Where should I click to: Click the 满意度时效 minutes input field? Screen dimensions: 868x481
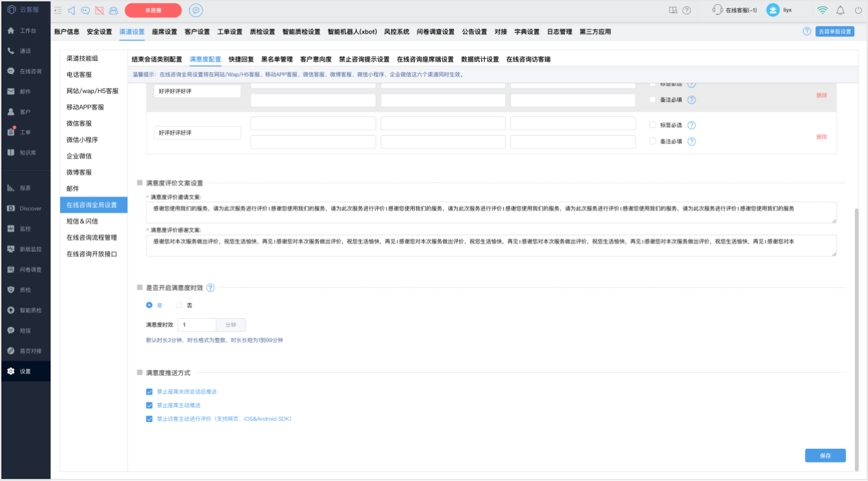[x=196, y=325]
